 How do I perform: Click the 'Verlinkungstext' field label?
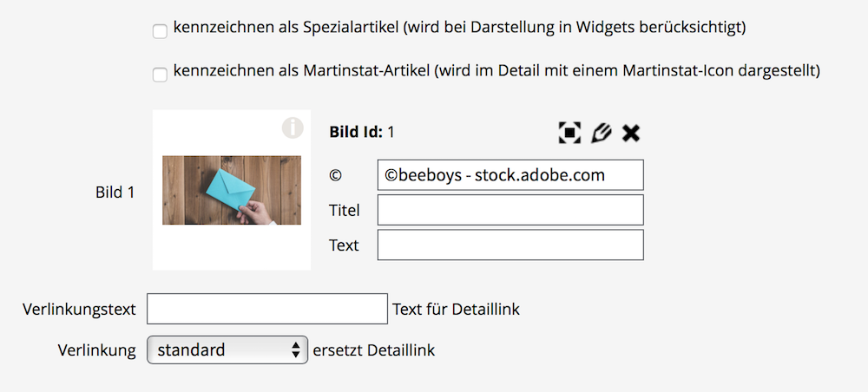(x=80, y=309)
